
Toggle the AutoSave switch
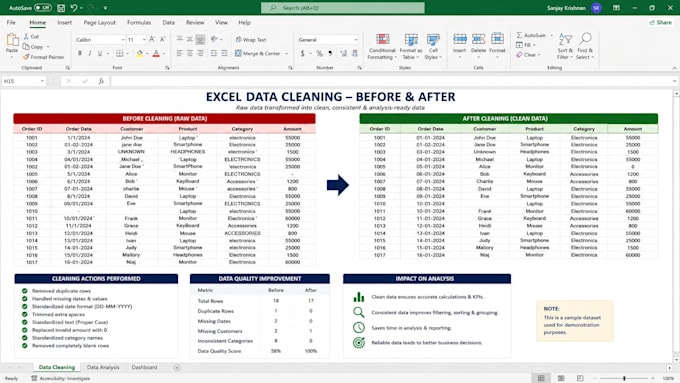[x=42, y=8]
